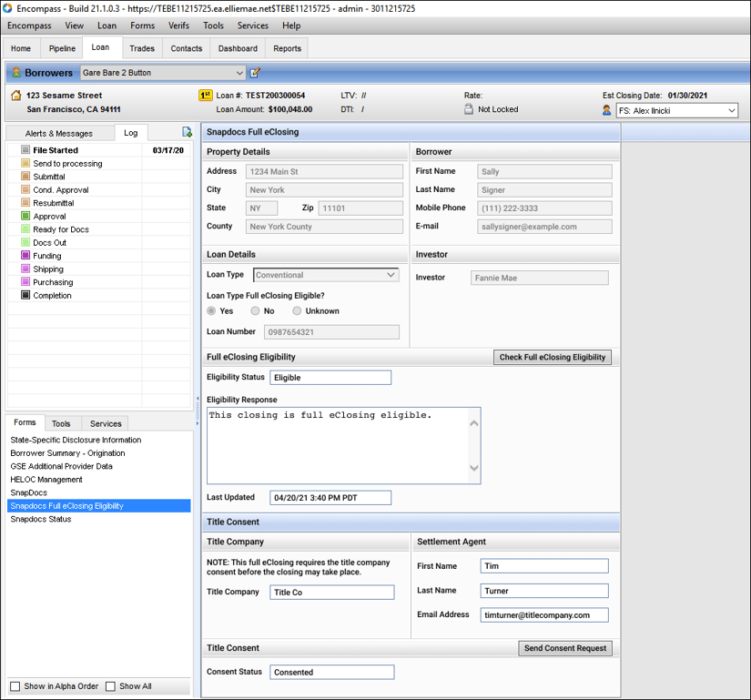Click the Send Consent Request button
The height and width of the screenshot is (700, 751).
(x=565, y=648)
